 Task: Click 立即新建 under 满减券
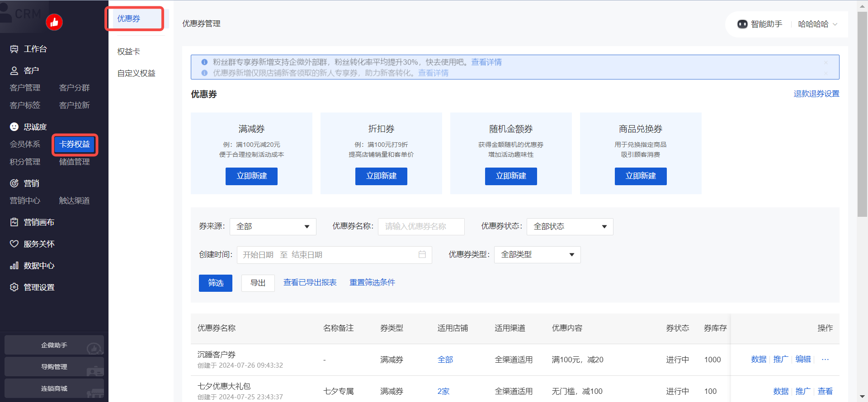252,176
